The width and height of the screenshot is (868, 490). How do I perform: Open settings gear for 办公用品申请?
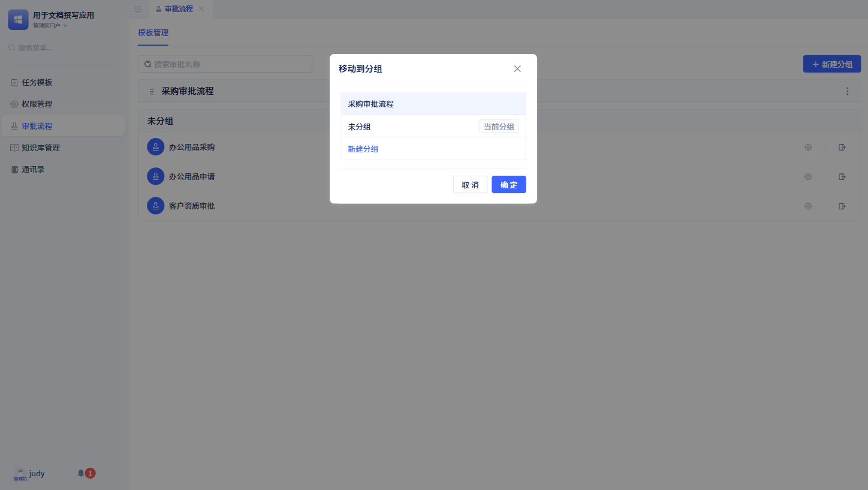808,176
